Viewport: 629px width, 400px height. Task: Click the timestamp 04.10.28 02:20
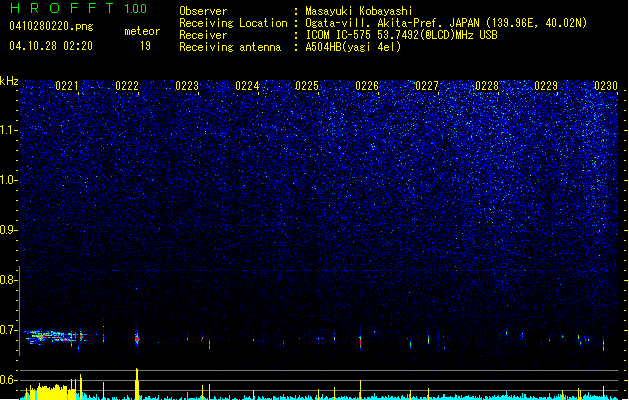tap(51, 45)
